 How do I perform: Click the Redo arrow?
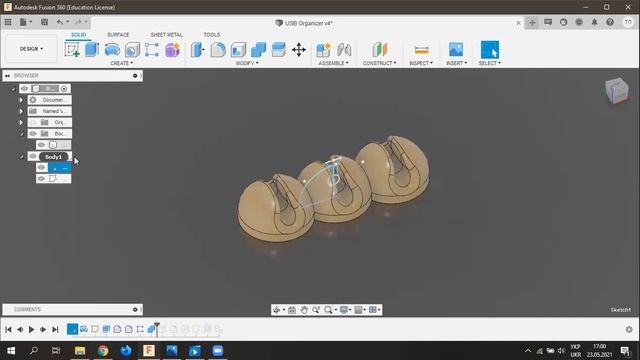click(78, 22)
